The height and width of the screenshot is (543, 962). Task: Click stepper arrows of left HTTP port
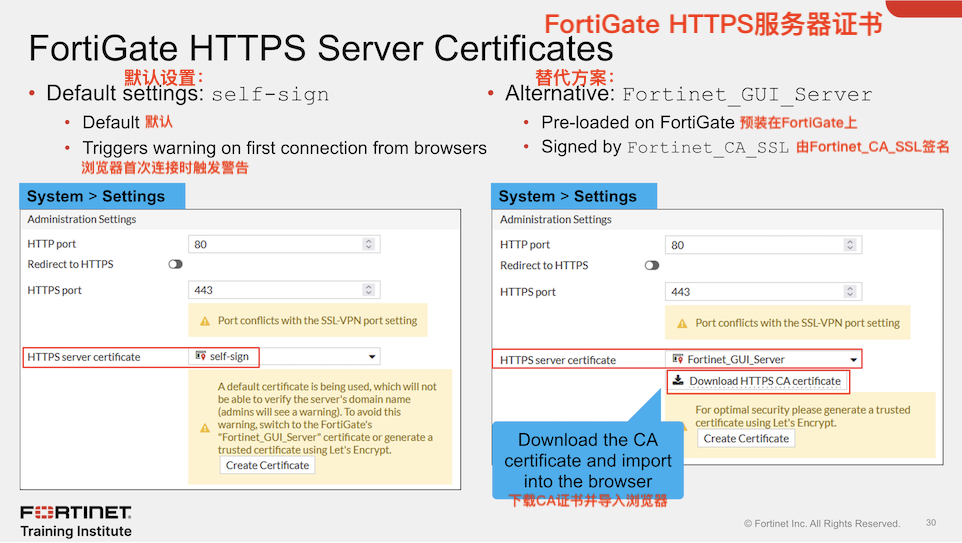click(369, 244)
